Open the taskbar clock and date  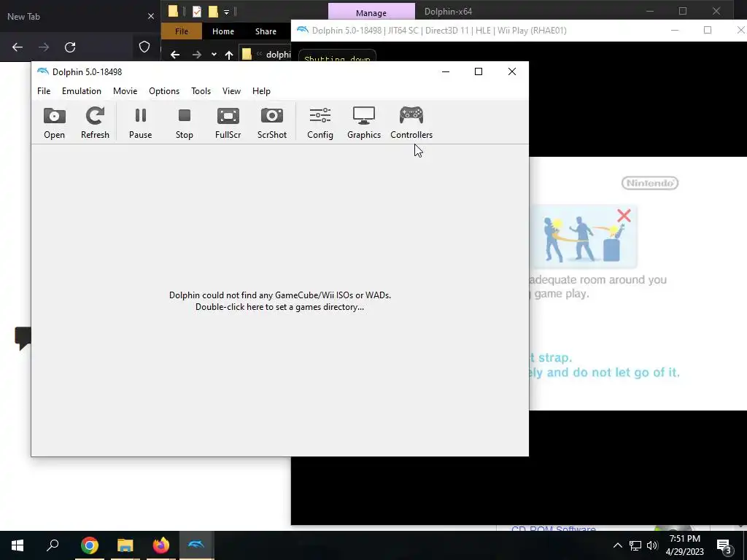click(684, 545)
